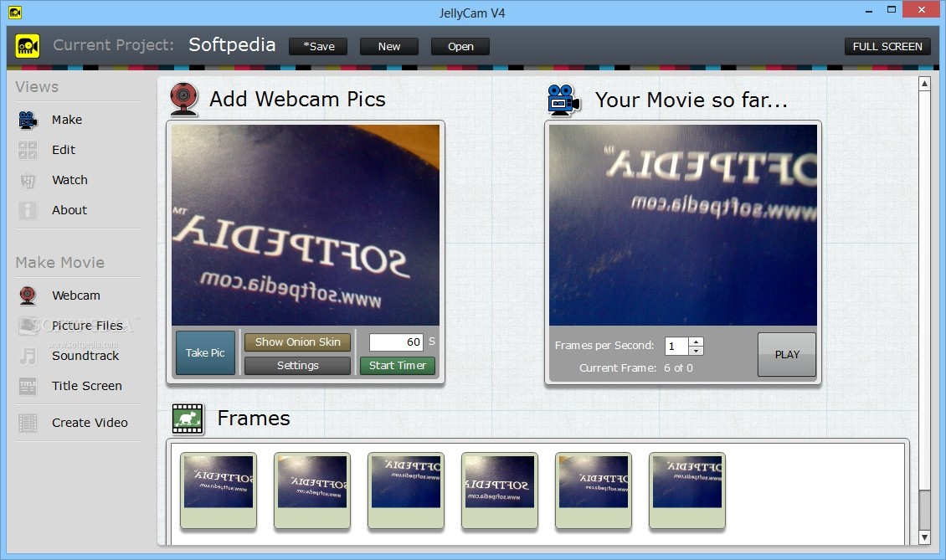Click the Start Timer button
Image resolution: width=946 pixels, height=560 pixels.
point(398,366)
